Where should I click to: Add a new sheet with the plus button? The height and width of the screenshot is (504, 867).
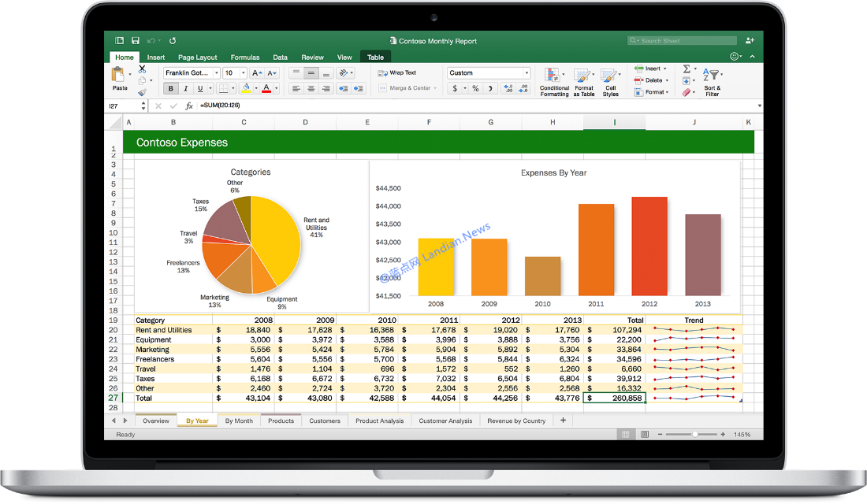pyautogui.click(x=563, y=420)
